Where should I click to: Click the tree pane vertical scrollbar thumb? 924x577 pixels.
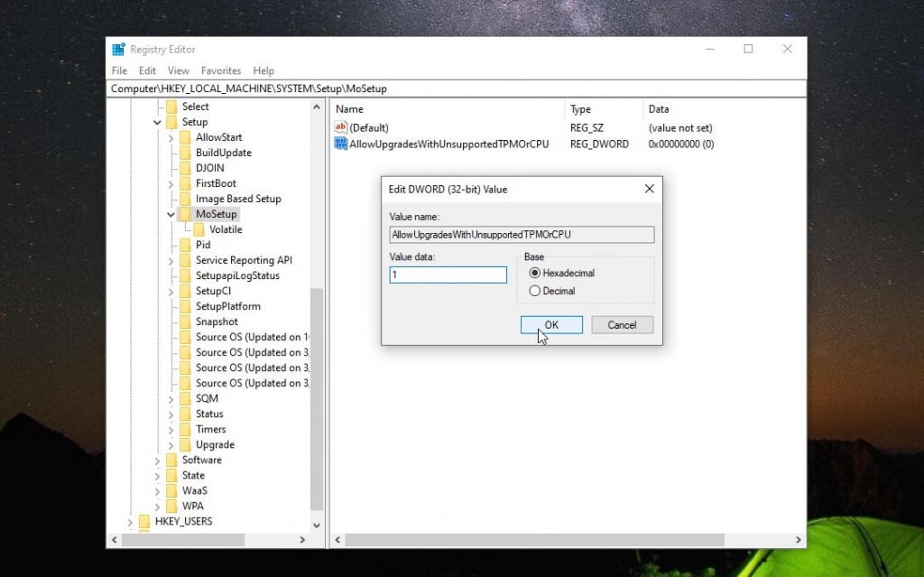pos(317,399)
